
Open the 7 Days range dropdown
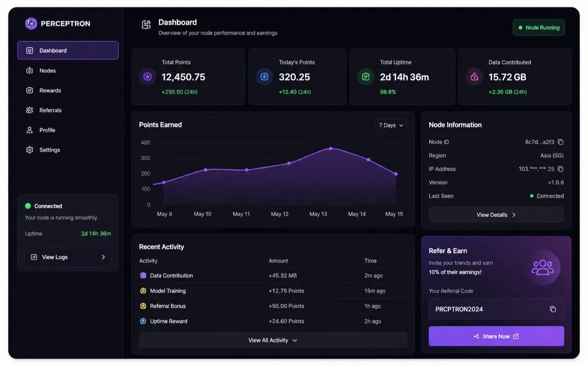tap(391, 126)
